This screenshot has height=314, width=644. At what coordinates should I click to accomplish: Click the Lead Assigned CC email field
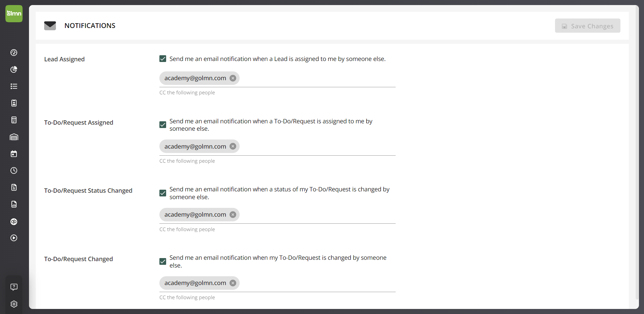coord(317,78)
